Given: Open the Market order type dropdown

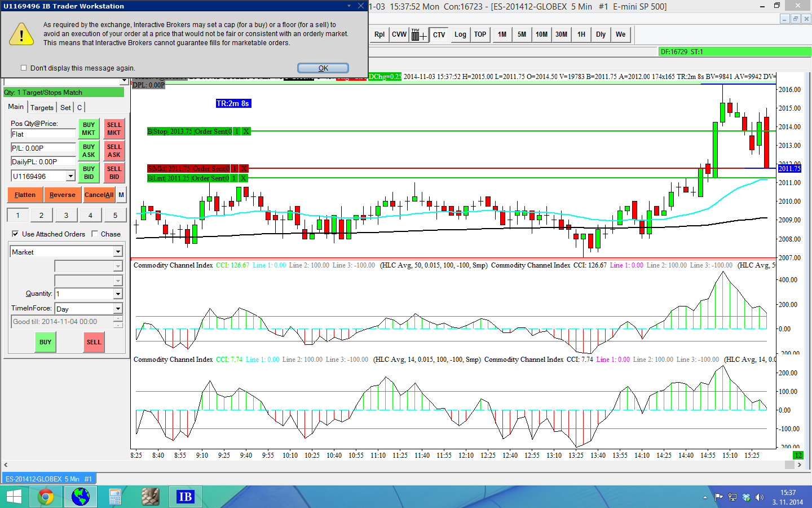Looking at the screenshot, I should point(118,252).
